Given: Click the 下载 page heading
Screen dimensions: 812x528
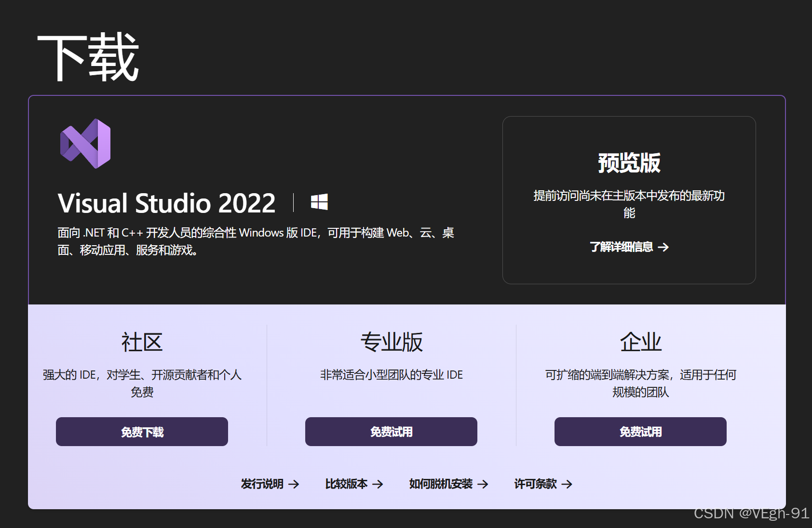Looking at the screenshot, I should [x=89, y=57].
